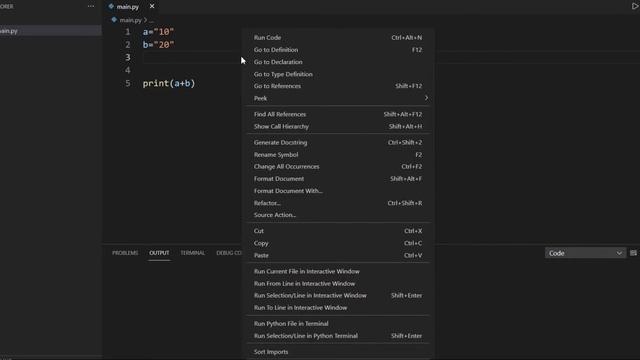Click line number 1 in the gutter
This screenshot has width=640, height=360.
(128, 32)
